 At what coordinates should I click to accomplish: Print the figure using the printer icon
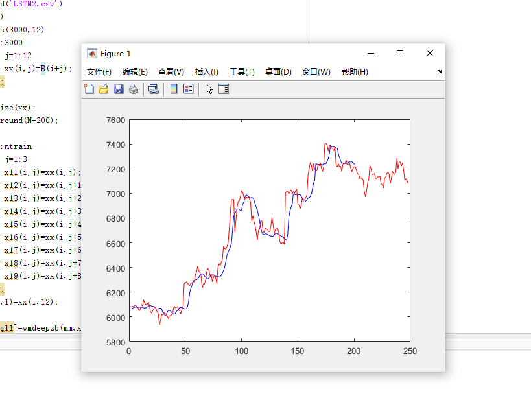(x=134, y=89)
